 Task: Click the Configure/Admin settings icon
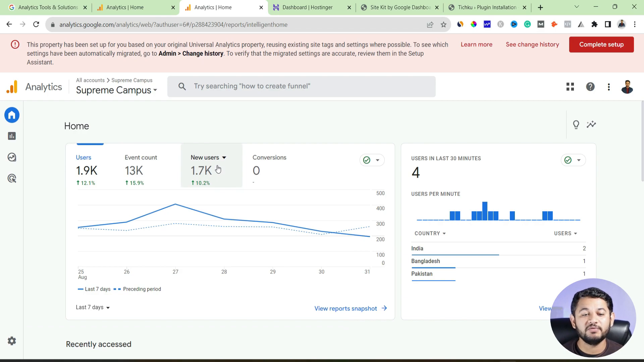[12, 340]
